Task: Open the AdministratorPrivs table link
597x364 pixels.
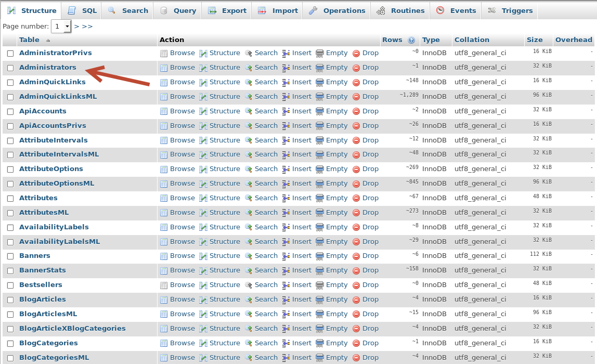Action: coord(55,53)
